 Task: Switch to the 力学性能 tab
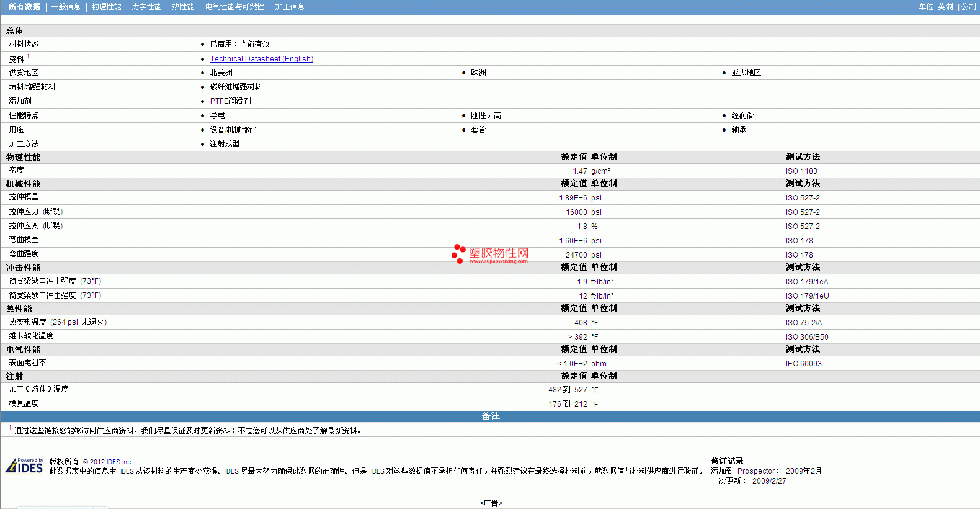146,7
